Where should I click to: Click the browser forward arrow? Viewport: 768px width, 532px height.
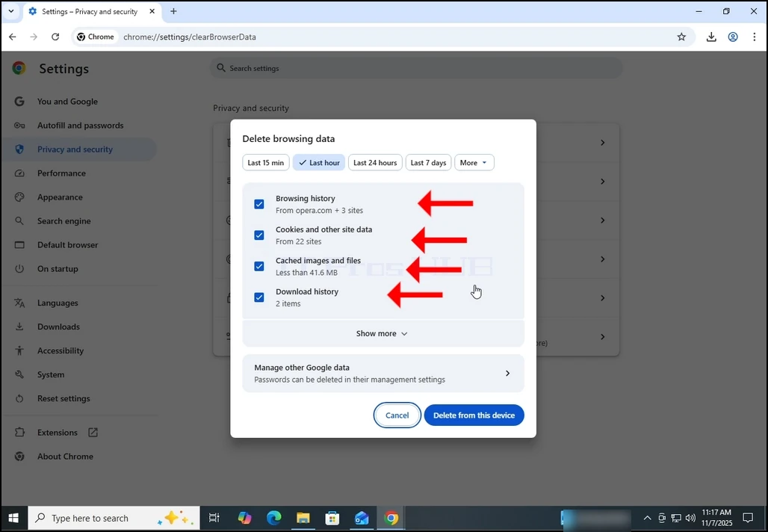tap(34, 37)
